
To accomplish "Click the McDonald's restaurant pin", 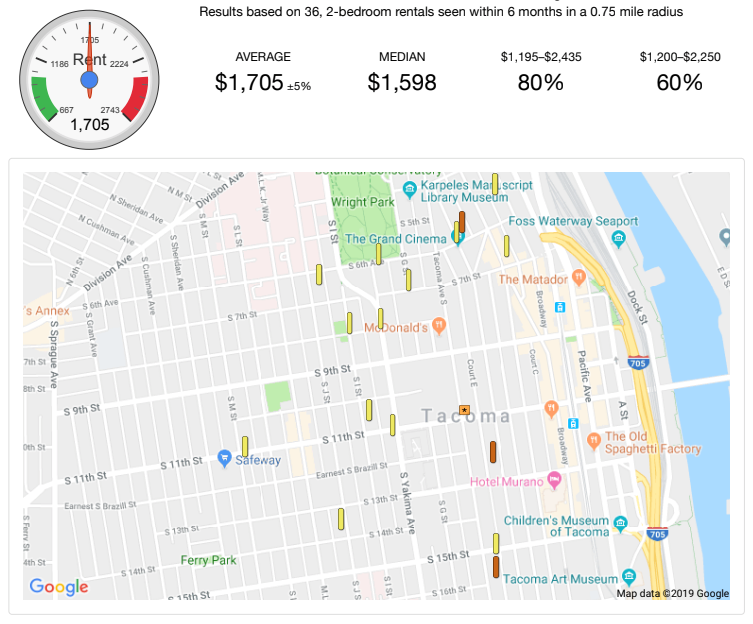I will pos(438,325).
